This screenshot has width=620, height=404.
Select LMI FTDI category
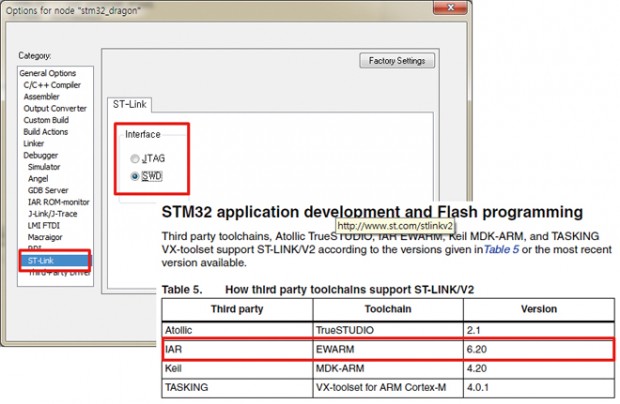point(43,225)
